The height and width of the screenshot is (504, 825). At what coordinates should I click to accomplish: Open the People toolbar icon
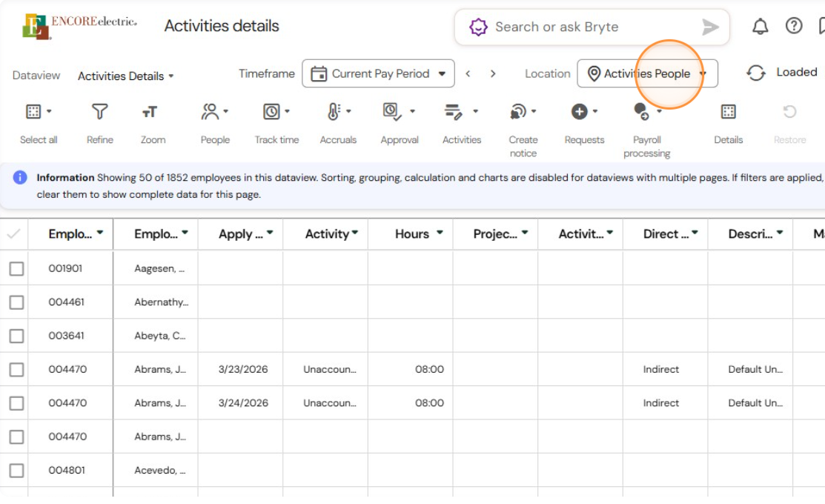click(210, 111)
